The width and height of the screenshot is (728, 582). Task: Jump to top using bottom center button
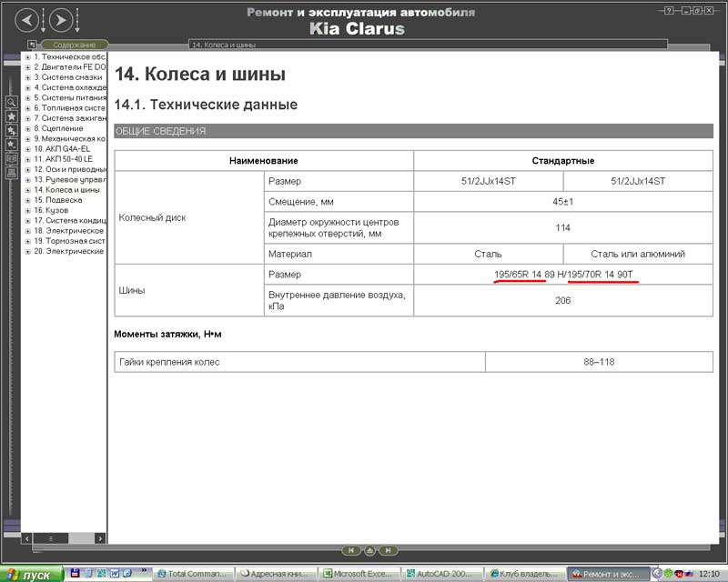coord(370,550)
